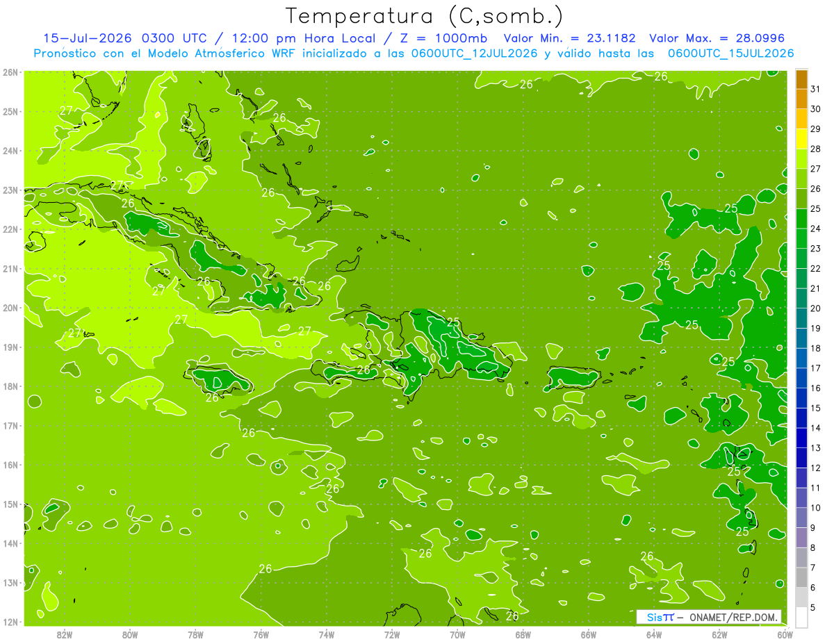The width and height of the screenshot is (834, 644).
Task: Click the 17N latitude label
Action: pos(10,426)
